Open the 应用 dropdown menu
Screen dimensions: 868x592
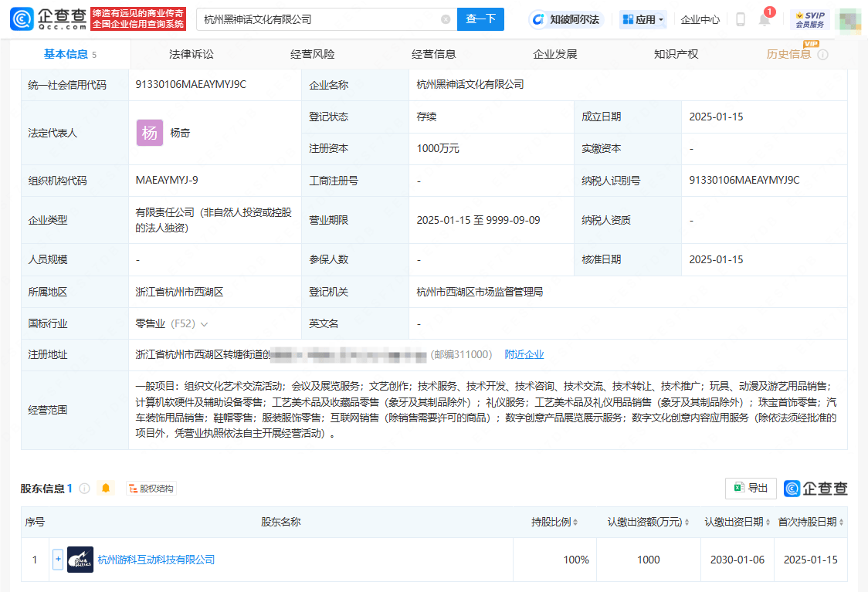click(x=643, y=20)
